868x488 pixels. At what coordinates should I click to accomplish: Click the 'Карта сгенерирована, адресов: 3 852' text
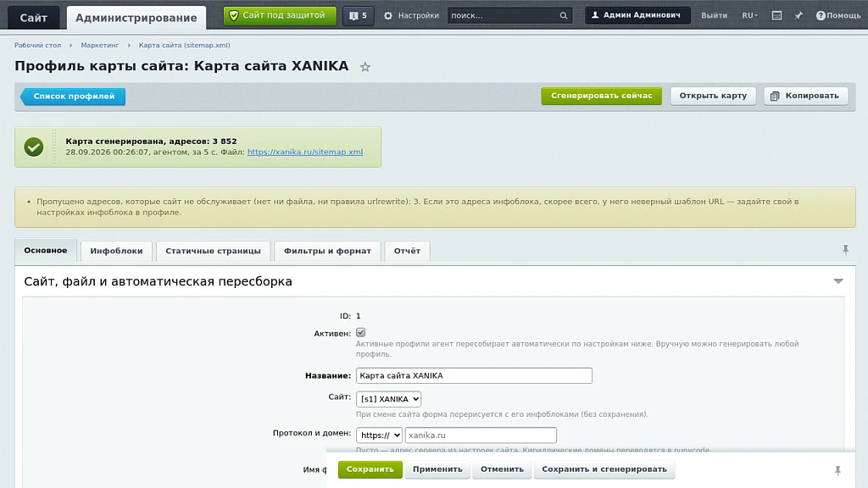click(x=151, y=141)
